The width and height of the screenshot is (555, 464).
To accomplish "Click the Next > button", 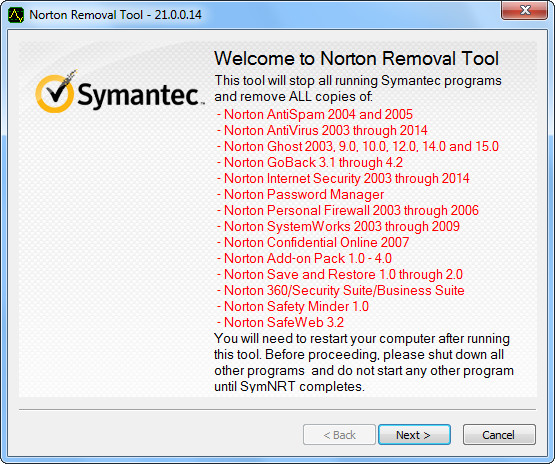I will click(x=414, y=435).
